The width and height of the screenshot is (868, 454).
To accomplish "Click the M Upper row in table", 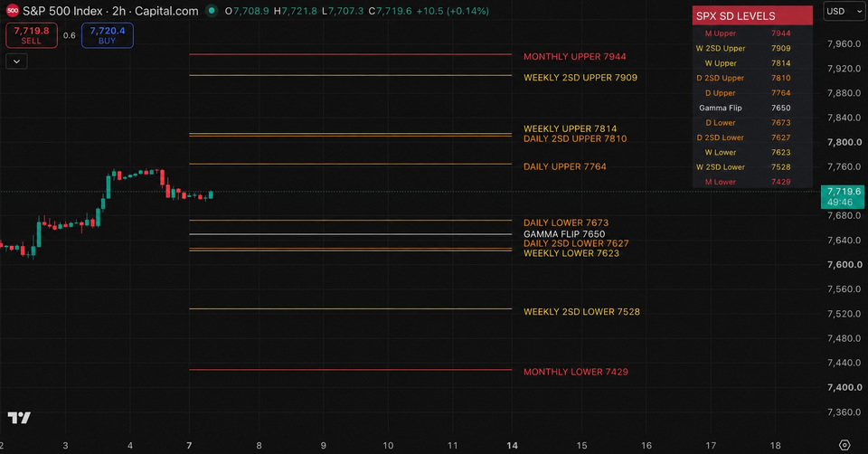I will point(752,33).
